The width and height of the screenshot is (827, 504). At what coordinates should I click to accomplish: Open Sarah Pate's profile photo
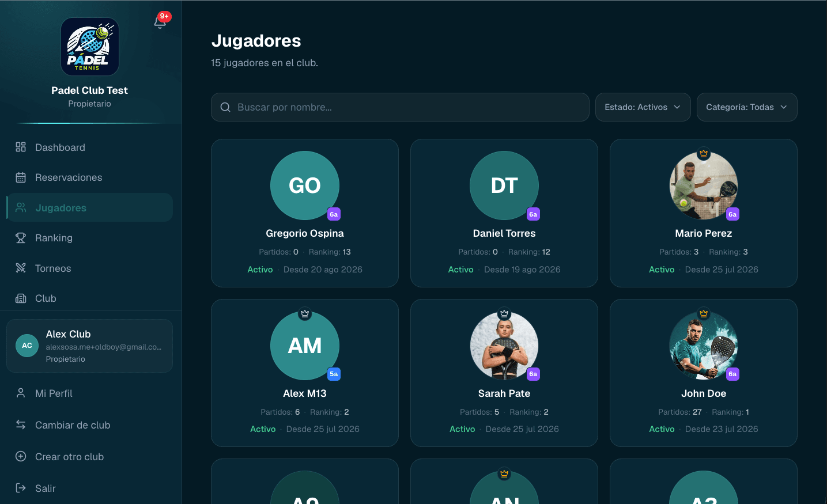[504, 346]
